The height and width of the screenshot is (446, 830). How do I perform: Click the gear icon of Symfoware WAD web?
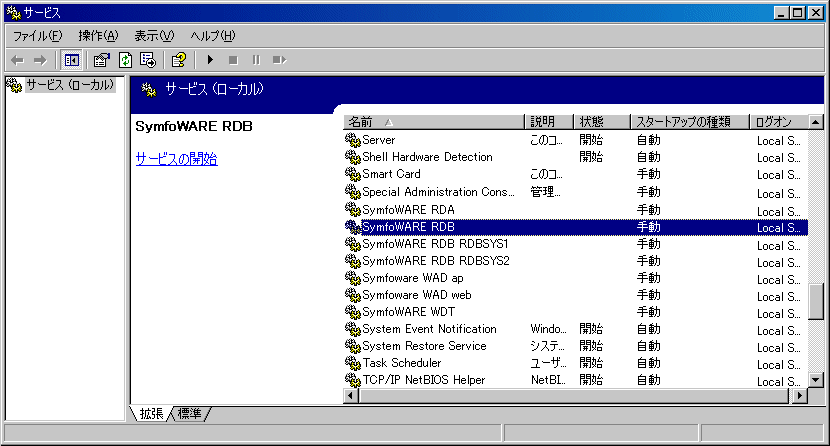coord(353,295)
